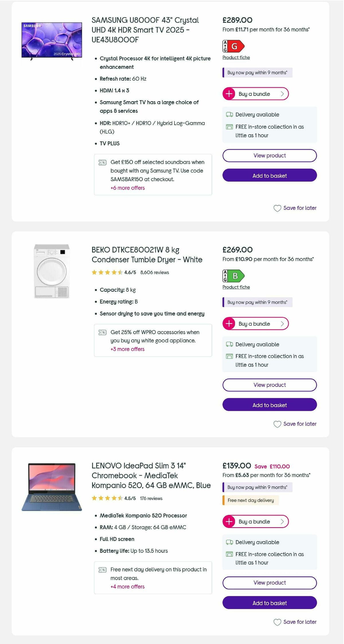Click the 4.6/5 star rating of the Beko dryer
344x644 pixels.
point(130,272)
